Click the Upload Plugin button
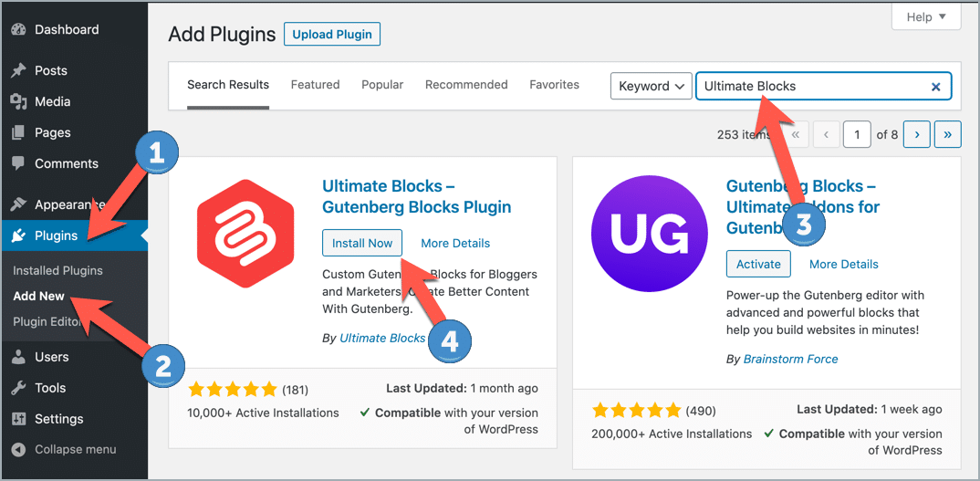980x481 pixels. click(x=332, y=34)
